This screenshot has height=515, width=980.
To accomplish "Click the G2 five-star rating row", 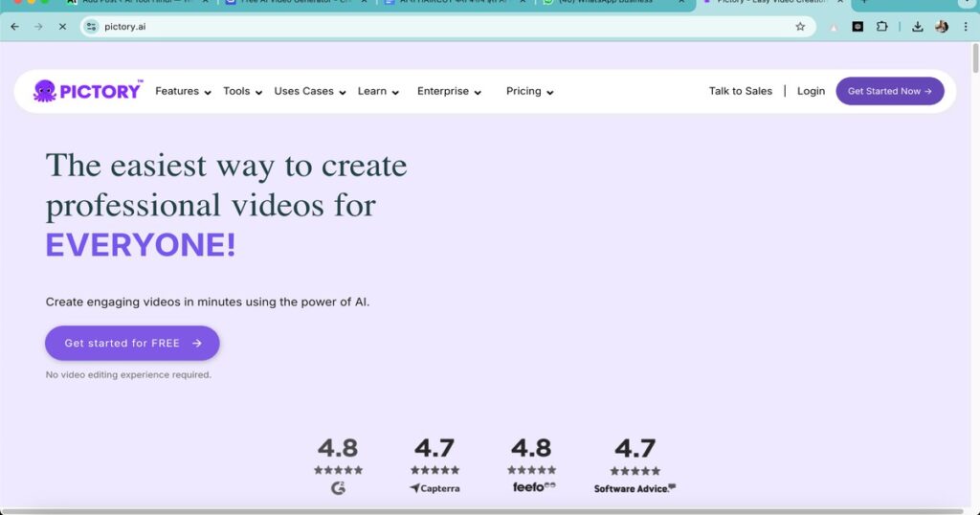I will [x=338, y=470].
